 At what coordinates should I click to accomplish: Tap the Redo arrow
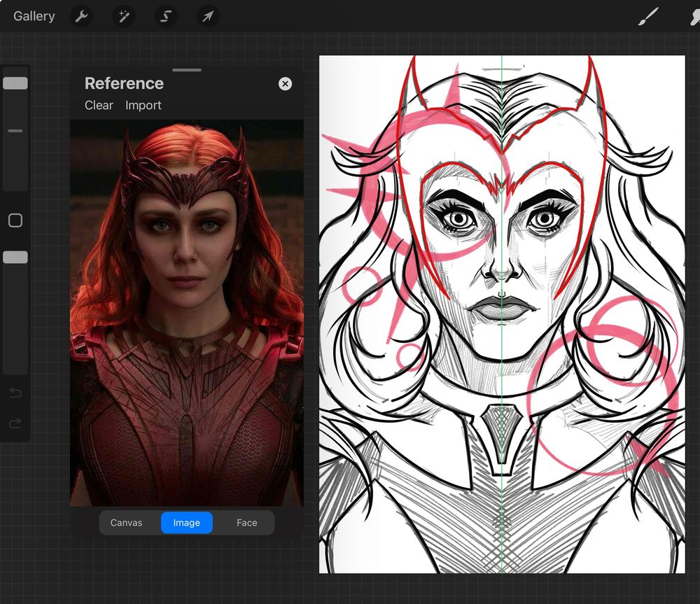[x=15, y=423]
